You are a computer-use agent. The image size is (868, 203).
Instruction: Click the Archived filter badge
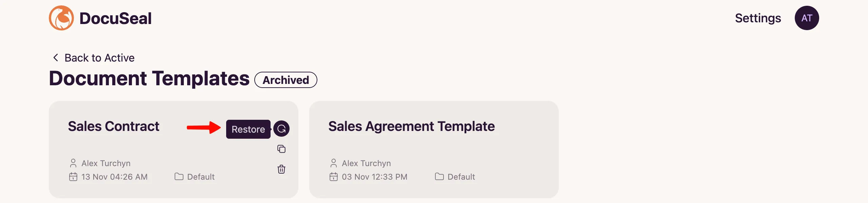tap(285, 80)
